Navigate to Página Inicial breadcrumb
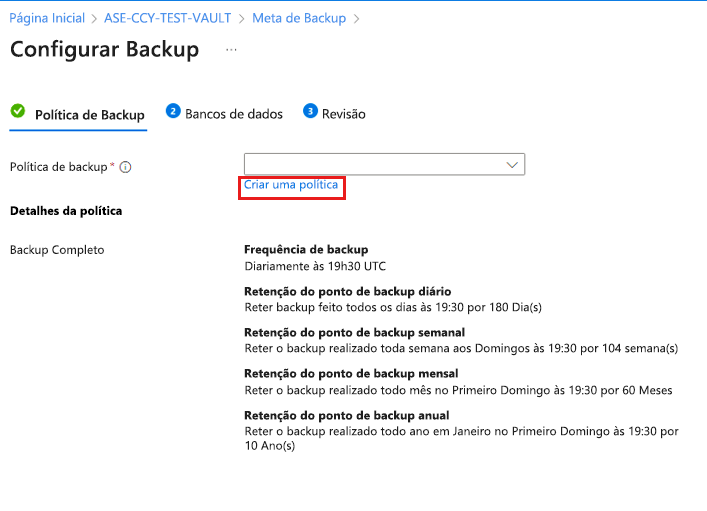The width and height of the screenshot is (707, 511). coord(47,18)
